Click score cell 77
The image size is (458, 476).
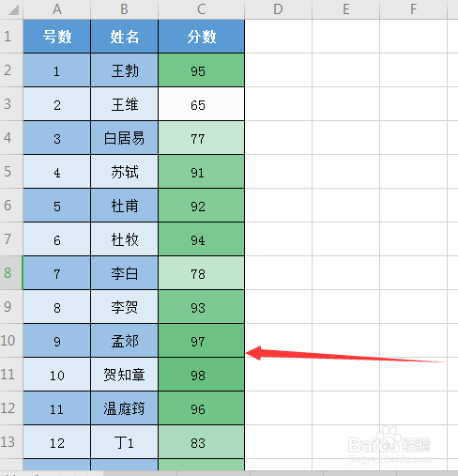(x=202, y=138)
